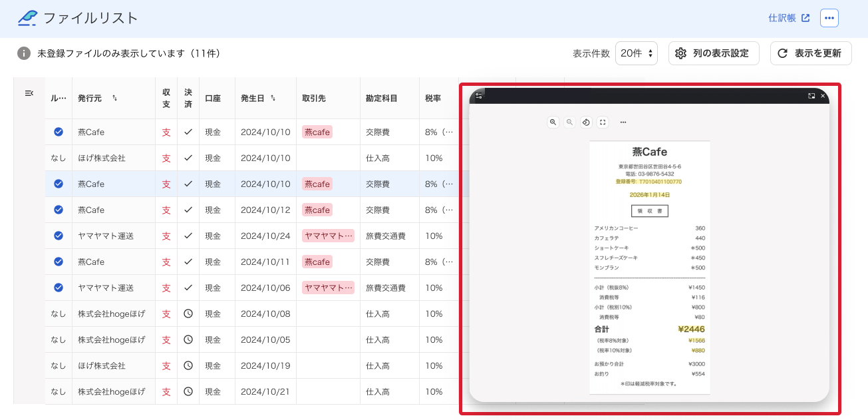This screenshot has width=868, height=420.
Task: Select 燕cafe tag in 2024/10/12 row
Action: 317,210
